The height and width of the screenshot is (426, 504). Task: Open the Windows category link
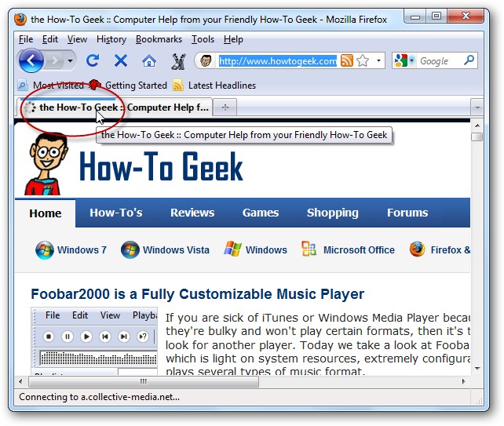[x=266, y=250]
